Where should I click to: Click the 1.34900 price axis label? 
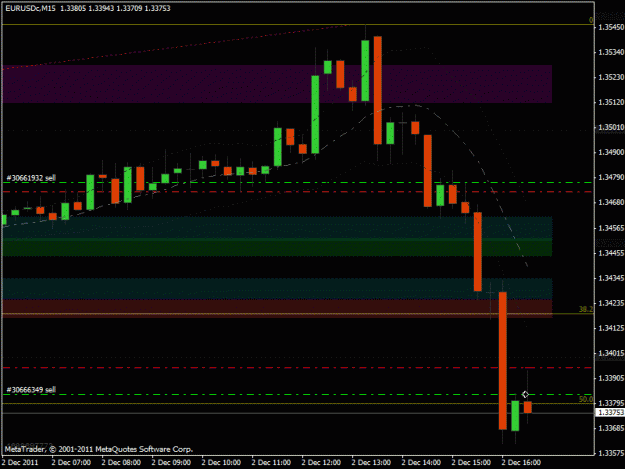pos(611,152)
